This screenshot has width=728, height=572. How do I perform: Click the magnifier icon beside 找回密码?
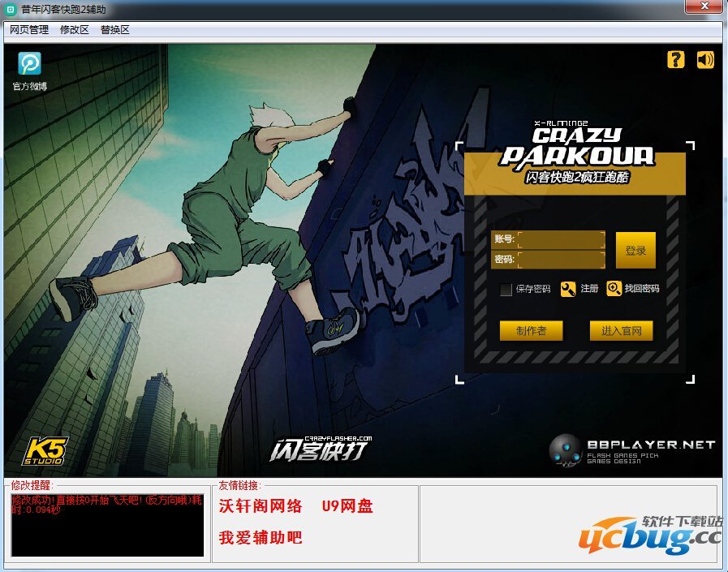click(x=614, y=288)
